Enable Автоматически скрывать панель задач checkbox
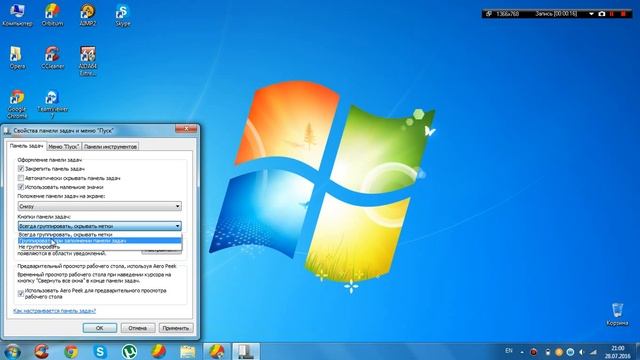 coord(21,178)
